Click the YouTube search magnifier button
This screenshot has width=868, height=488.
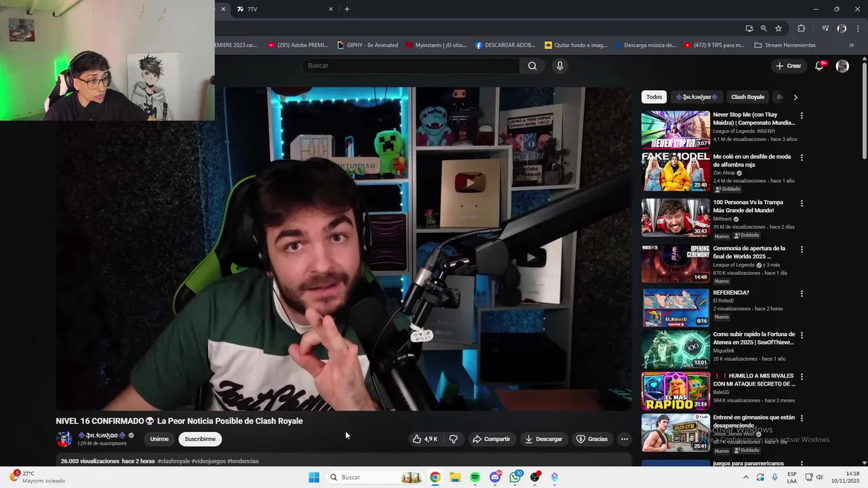[532, 66]
